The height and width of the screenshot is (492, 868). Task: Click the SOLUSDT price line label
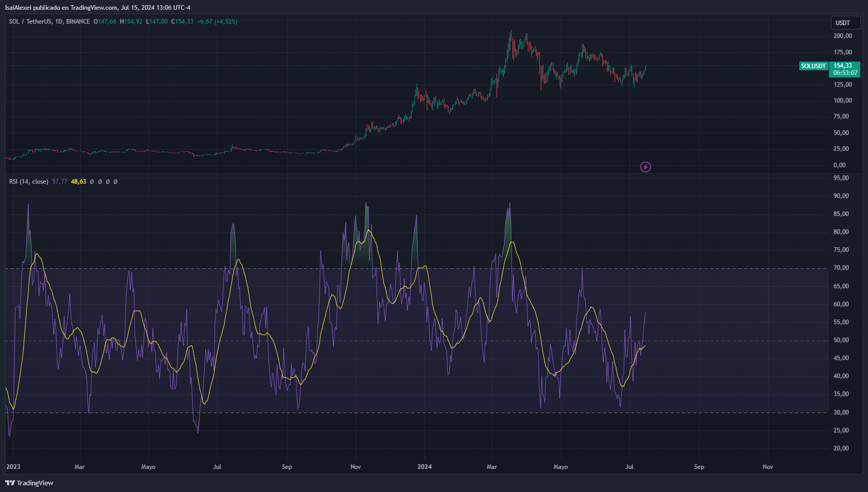point(814,66)
